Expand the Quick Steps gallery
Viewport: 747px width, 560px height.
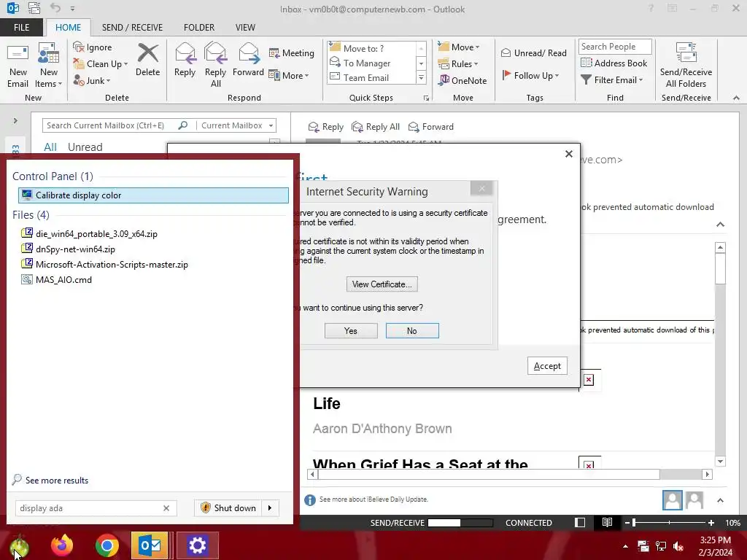pos(421,77)
